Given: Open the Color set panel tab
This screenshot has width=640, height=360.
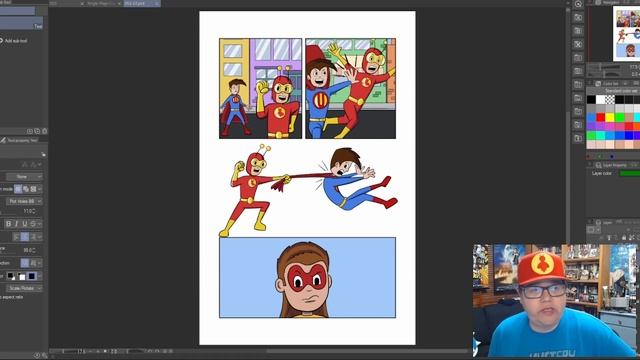Looking at the screenshot, I should (606, 83).
